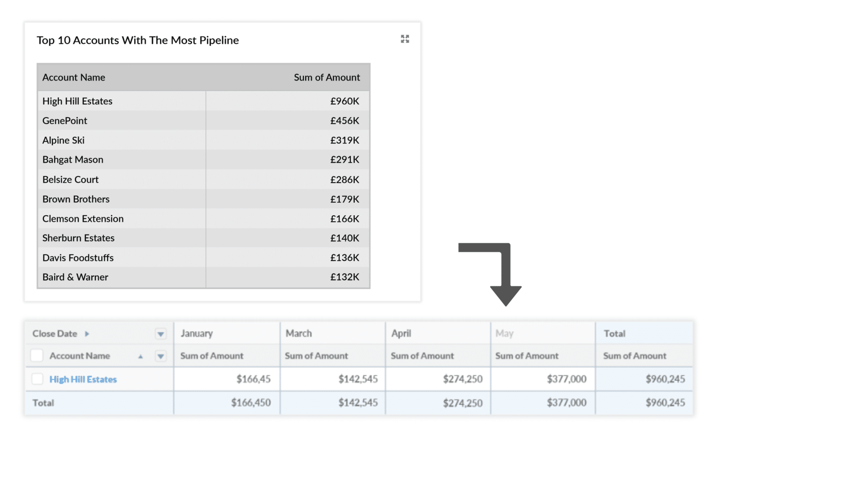Expand the Close Date grouping arrow

click(x=86, y=333)
